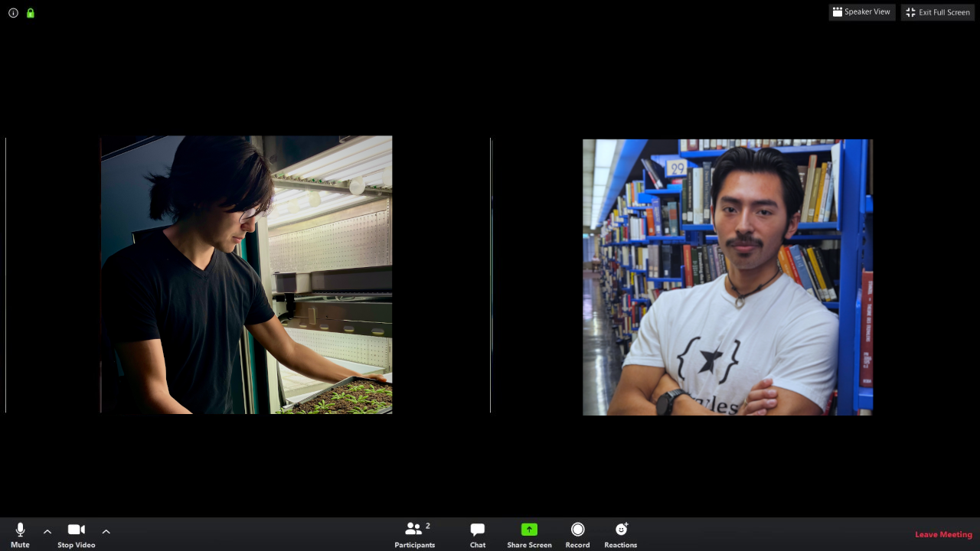Leave the meeting
This screenshot has height=551, width=980.
click(943, 534)
